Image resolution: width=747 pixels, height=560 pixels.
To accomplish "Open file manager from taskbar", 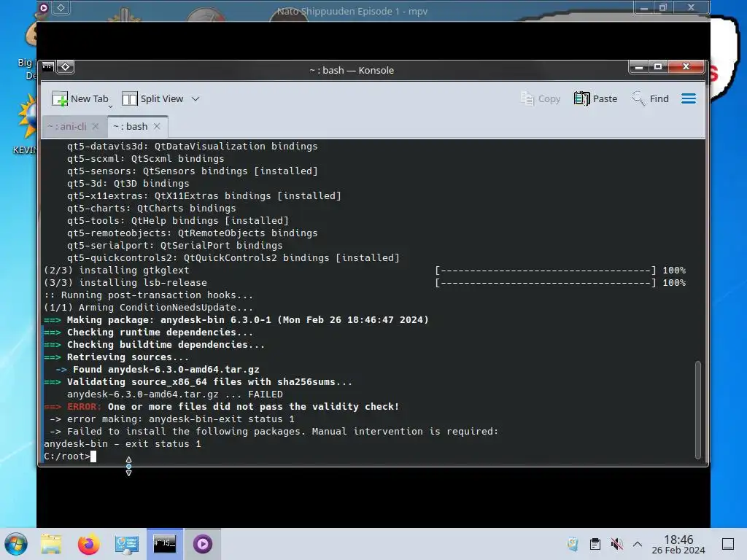I will coord(51,544).
